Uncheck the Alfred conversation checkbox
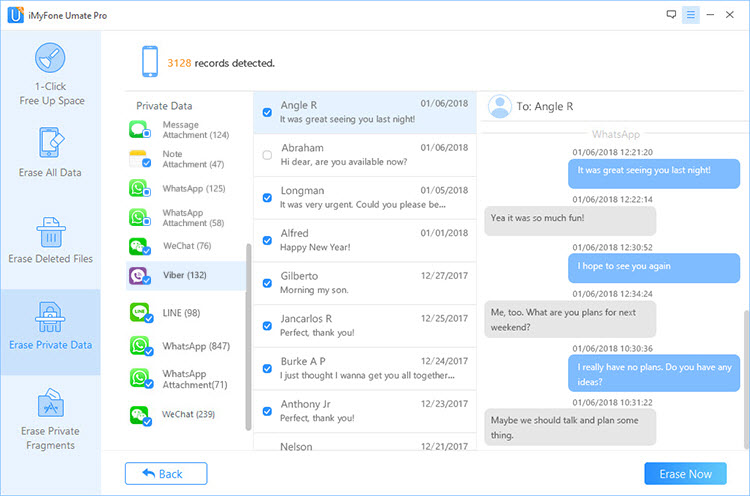750x496 pixels. coord(267,240)
